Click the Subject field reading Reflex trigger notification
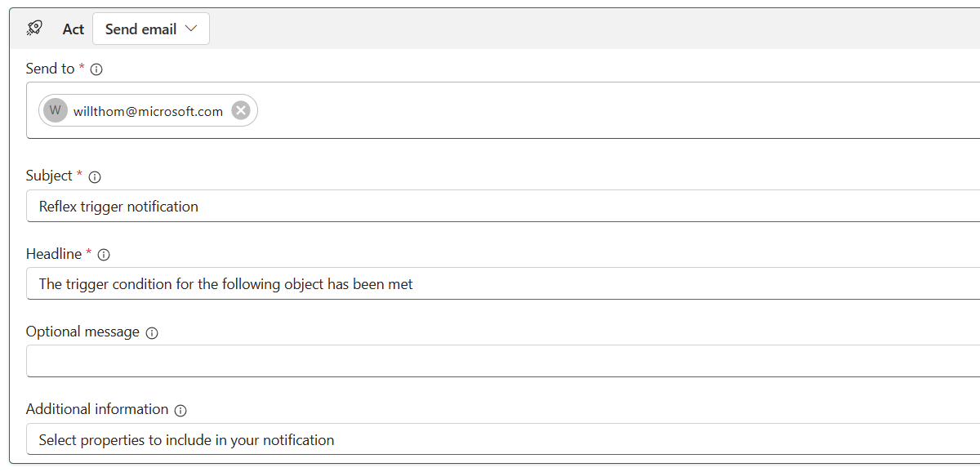 coord(490,207)
